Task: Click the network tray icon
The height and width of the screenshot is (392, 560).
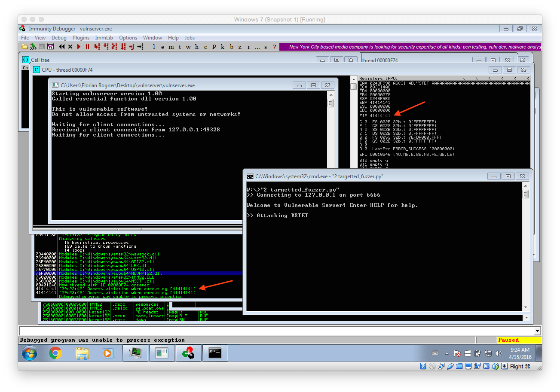Action: [488, 354]
